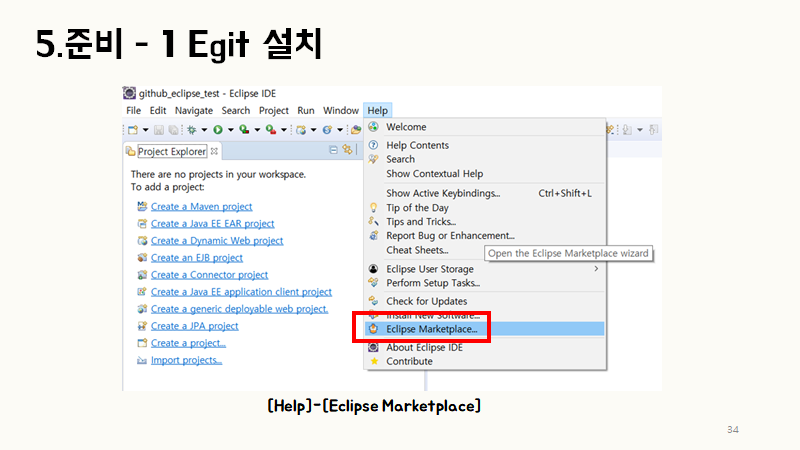Click Create a Java EE application client project
The height and width of the screenshot is (450, 800).
tap(241, 292)
